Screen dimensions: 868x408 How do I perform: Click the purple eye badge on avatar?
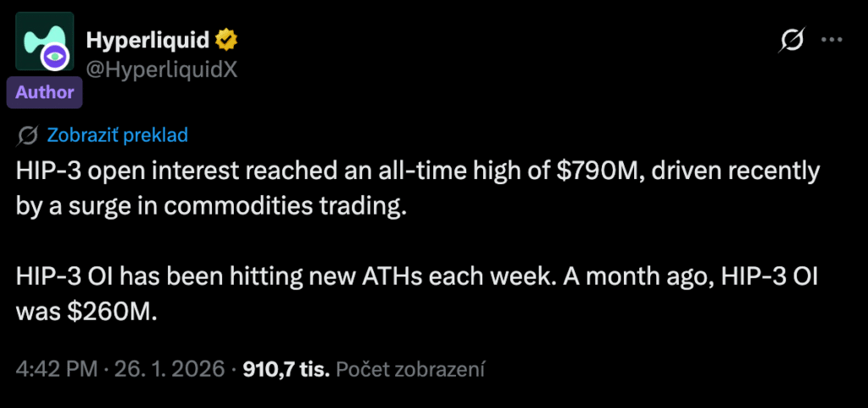57,58
